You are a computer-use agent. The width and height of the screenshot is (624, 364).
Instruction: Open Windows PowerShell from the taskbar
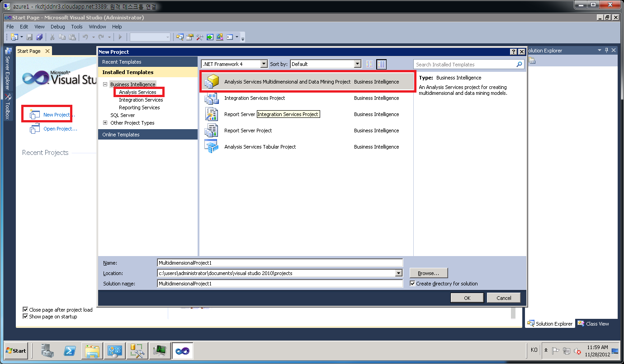70,350
